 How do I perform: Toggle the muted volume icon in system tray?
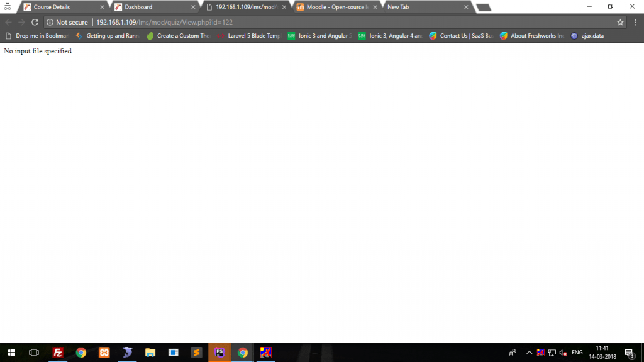tap(563, 353)
